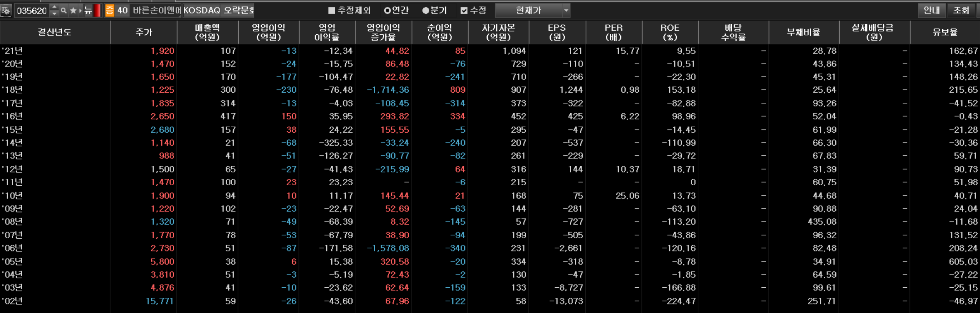The image size is (980, 313).
Task: Toggle the 추정제외 checkbox
Action: [x=332, y=11]
